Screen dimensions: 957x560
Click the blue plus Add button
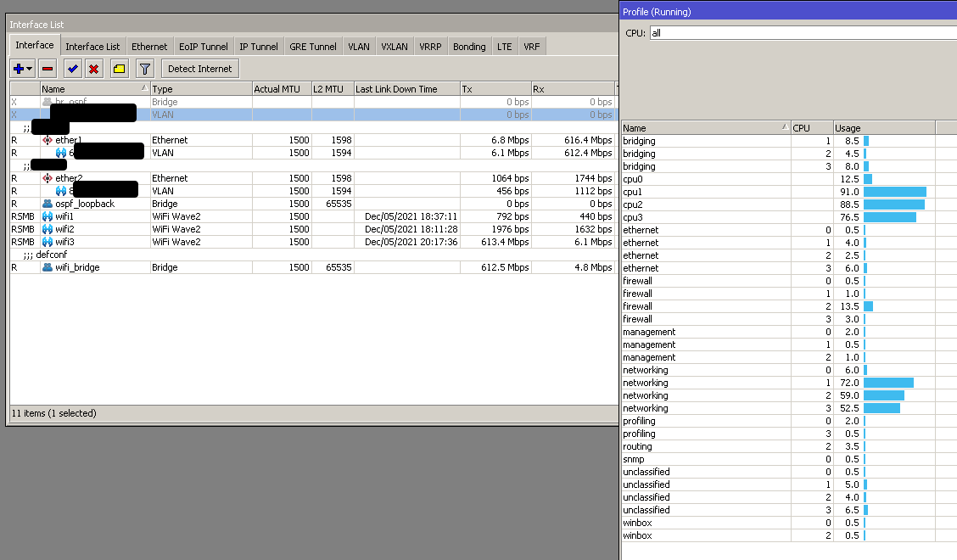[19, 69]
